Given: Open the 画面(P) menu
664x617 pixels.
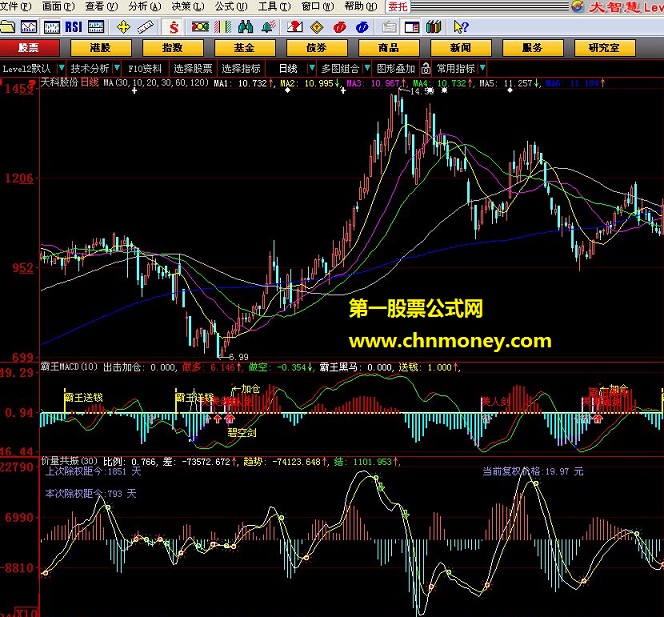Looking at the screenshot, I should click(x=58, y=6).
